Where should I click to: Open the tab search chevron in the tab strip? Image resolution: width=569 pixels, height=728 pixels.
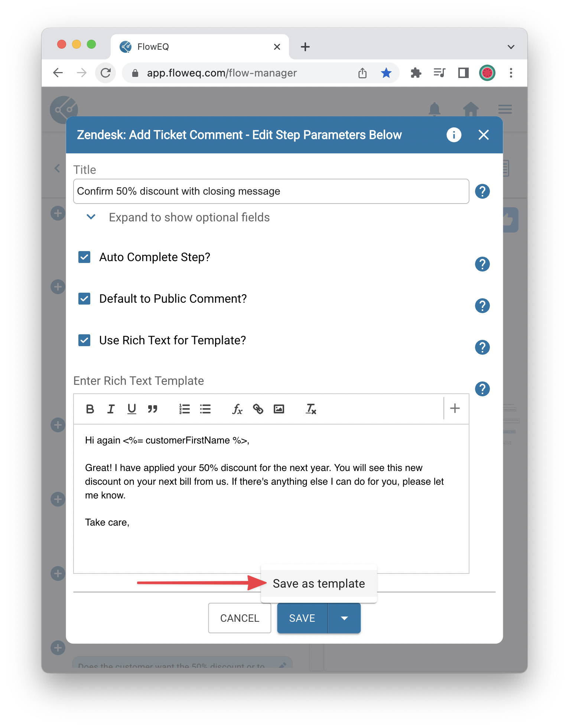(511, 47)
